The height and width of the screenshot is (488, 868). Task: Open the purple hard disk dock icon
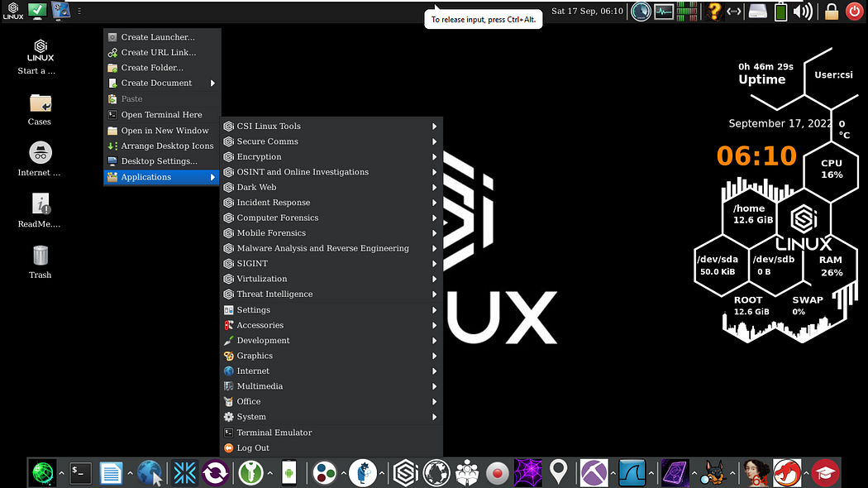click(675, 474)
